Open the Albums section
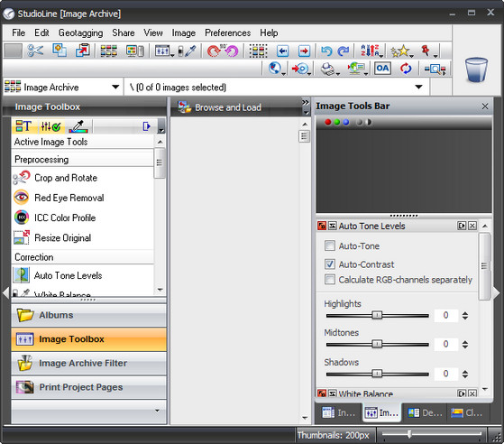The image size is (504, 444). tap(88, 315)
